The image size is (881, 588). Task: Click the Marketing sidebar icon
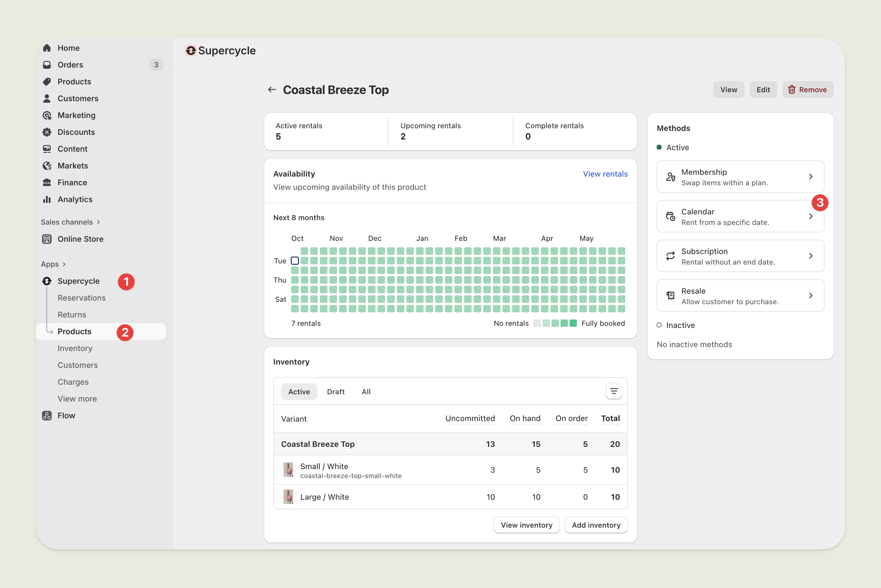tap(47, 115)
